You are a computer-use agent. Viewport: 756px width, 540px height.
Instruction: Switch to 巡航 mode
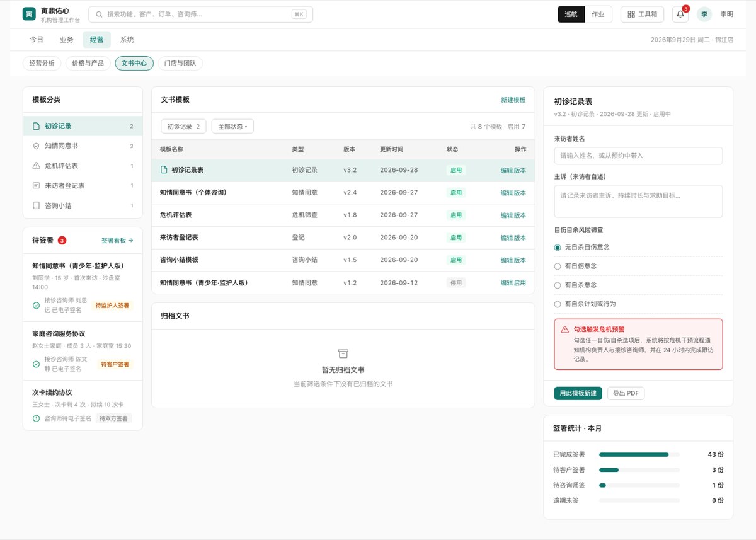571,14
